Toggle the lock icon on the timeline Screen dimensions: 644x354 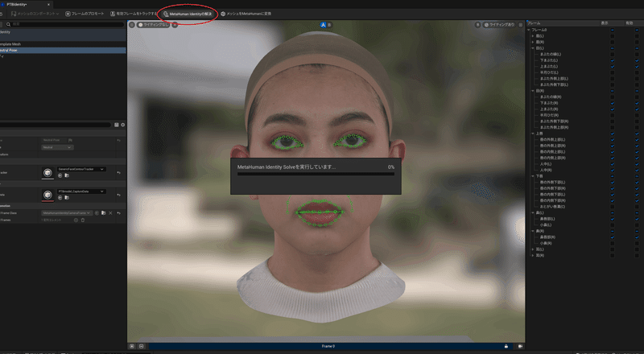(x=506, y=346)
